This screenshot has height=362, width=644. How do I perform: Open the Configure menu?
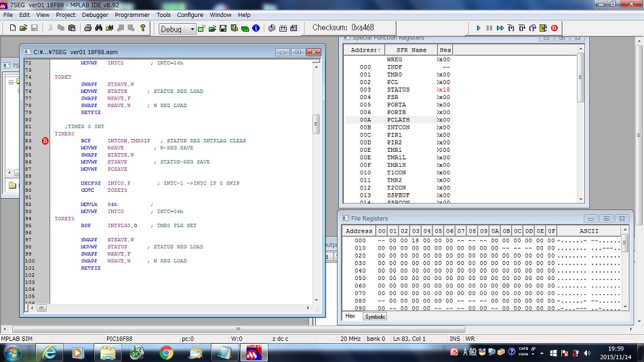click(x=190, y=15)
